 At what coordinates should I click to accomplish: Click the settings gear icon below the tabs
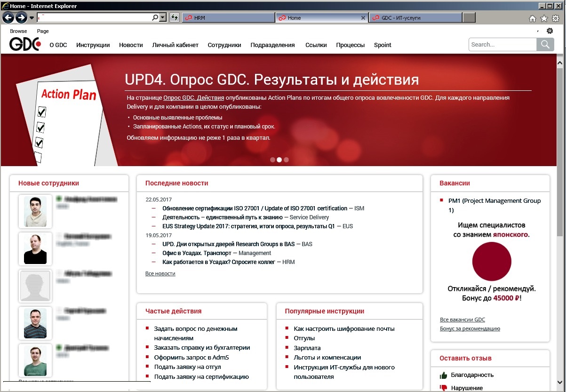tap(550, 30)
